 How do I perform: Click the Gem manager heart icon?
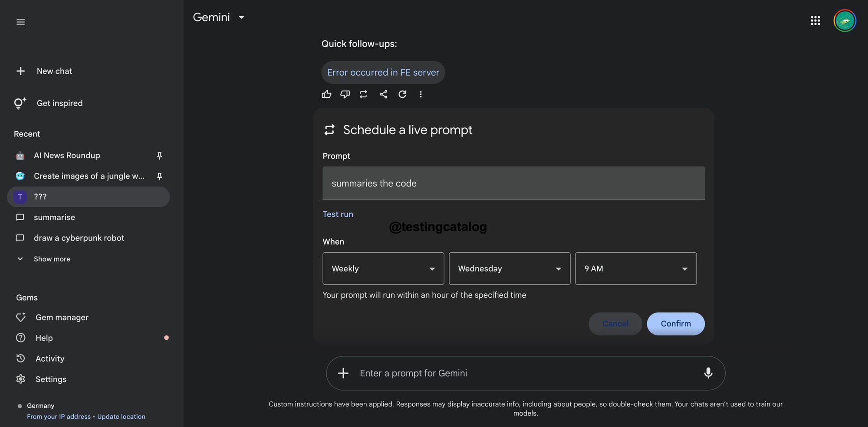[x=20, y=317]
